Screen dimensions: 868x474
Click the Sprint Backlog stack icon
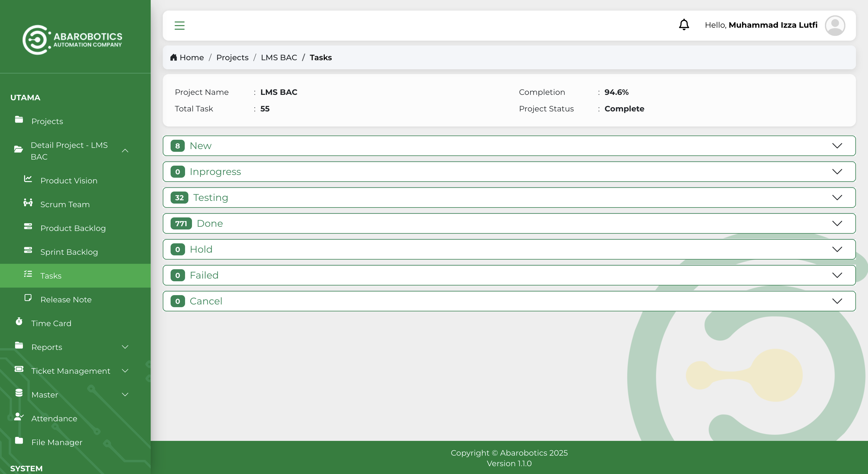(28, 250)
